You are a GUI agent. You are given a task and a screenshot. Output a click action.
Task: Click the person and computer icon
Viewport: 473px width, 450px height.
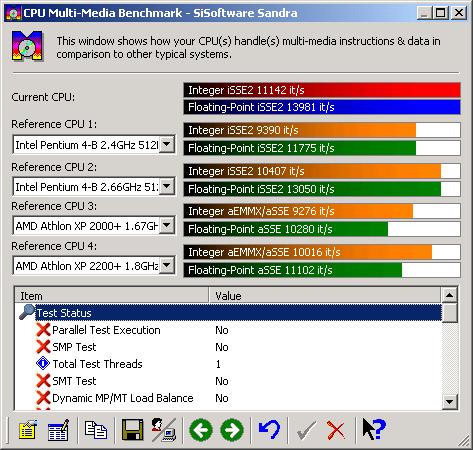coord(163,430)
